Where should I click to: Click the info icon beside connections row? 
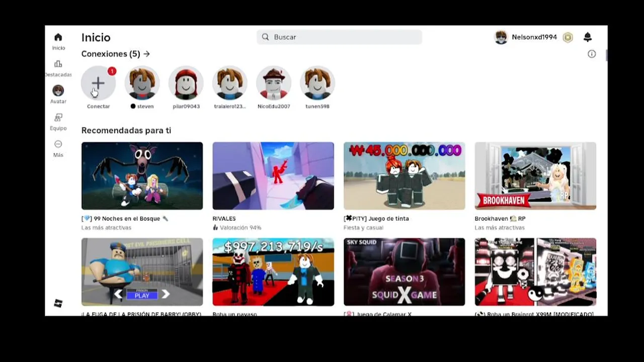pyautogui.click(x=592, y=54)
